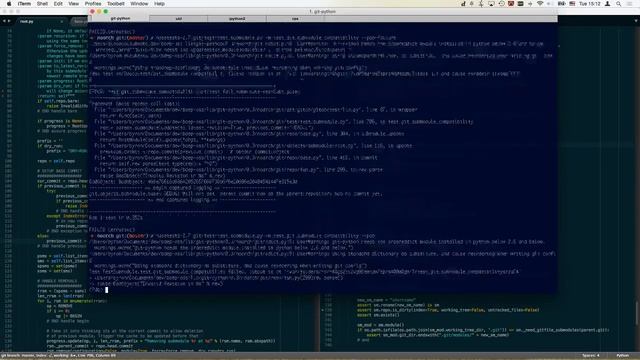
Task: Open the Window menu
Action: pos(139,4)
